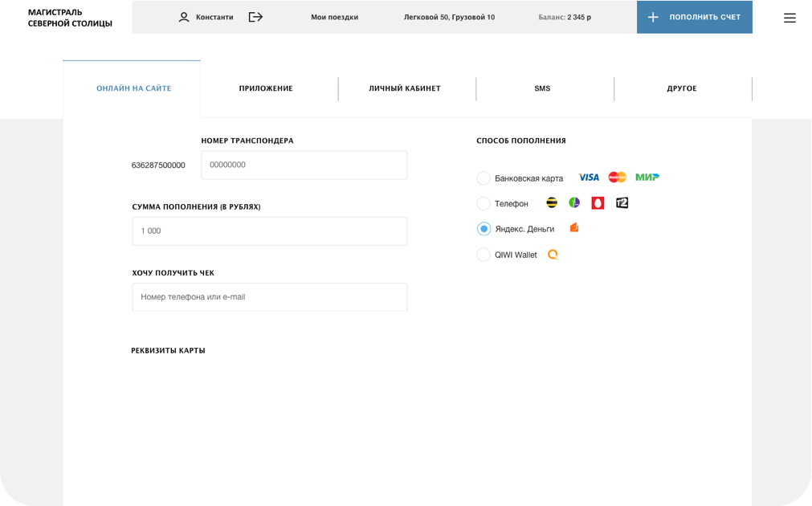Viewport: 812px width, 506px height.
Task: Click the QIWI Wallet logo icon
Action: point(553,255)
